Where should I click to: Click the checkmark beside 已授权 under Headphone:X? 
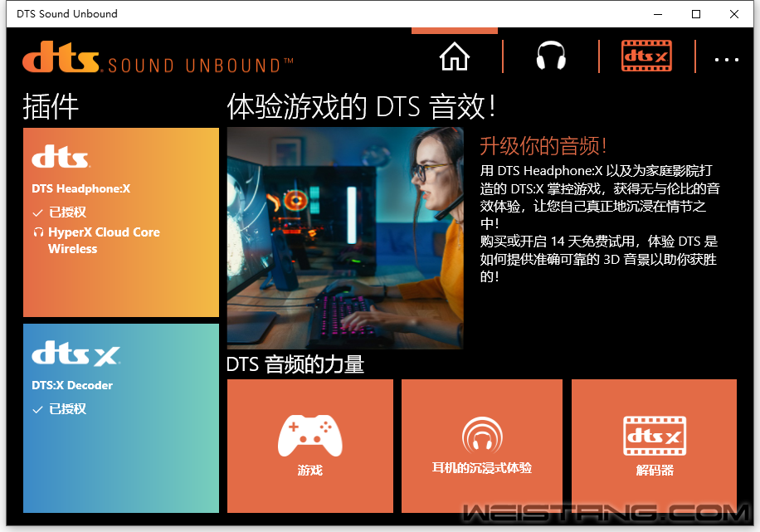pos(37,212)
